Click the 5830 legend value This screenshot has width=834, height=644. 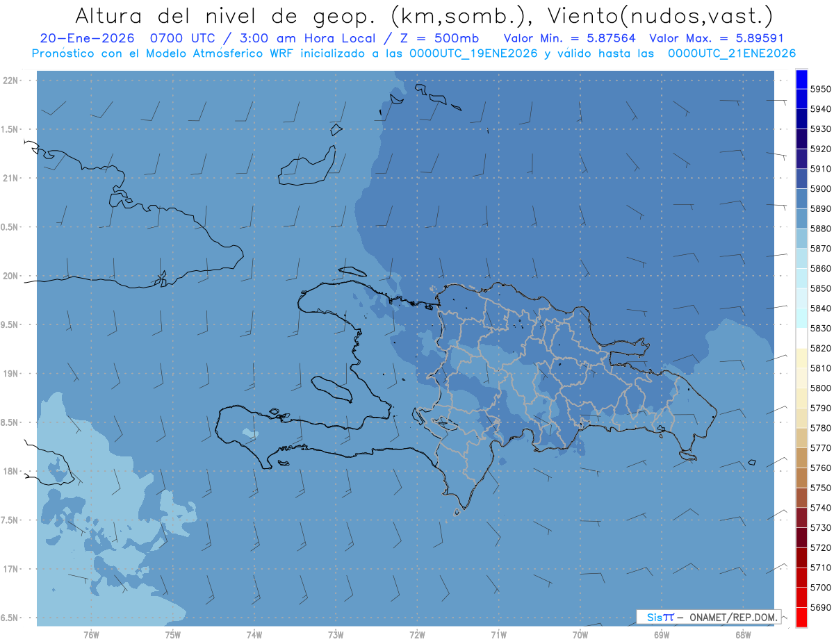tap(820, 328)
